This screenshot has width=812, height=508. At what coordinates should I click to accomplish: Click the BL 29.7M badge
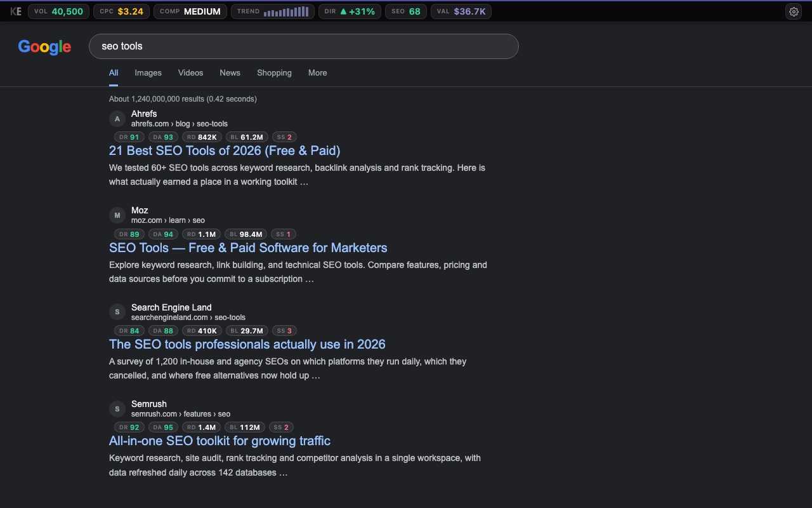point(247,331)
